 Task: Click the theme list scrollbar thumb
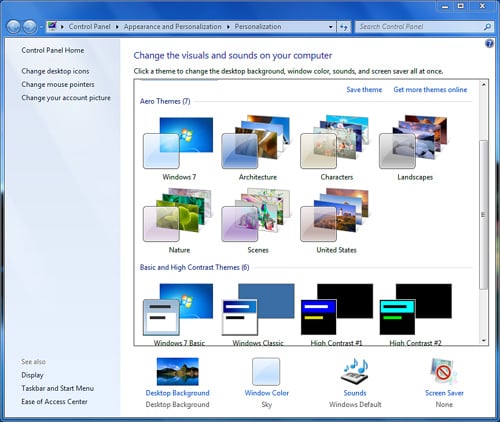(483, 215)
